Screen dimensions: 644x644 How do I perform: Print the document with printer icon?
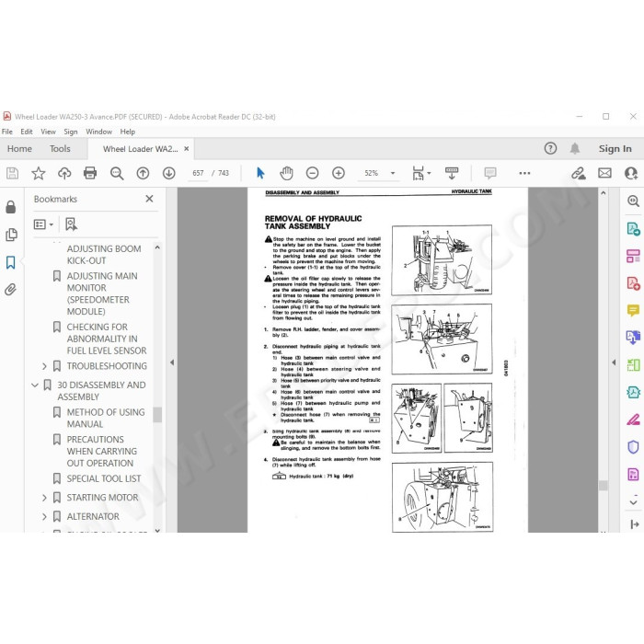[90, 173]
